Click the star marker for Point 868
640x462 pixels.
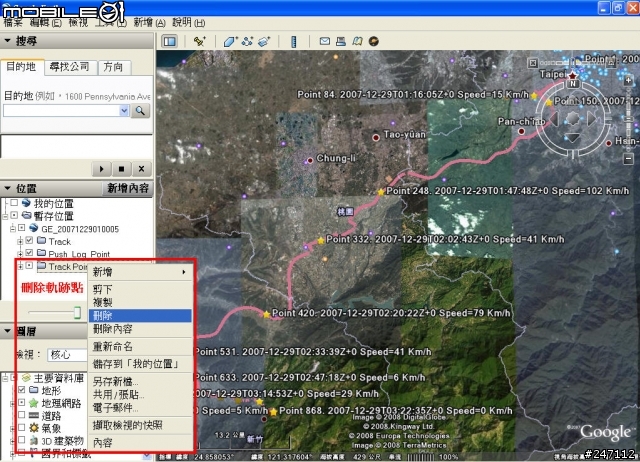(273, 412)
